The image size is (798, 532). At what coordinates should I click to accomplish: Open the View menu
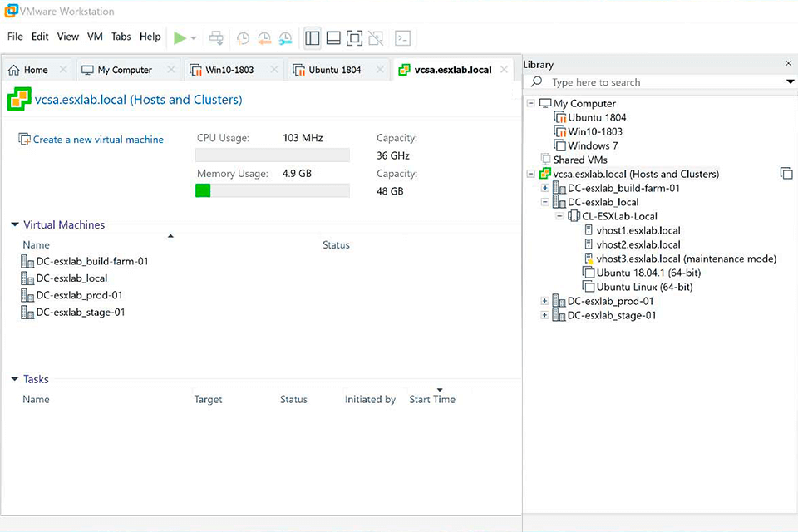pyautogui.click(x=67, y=37)
